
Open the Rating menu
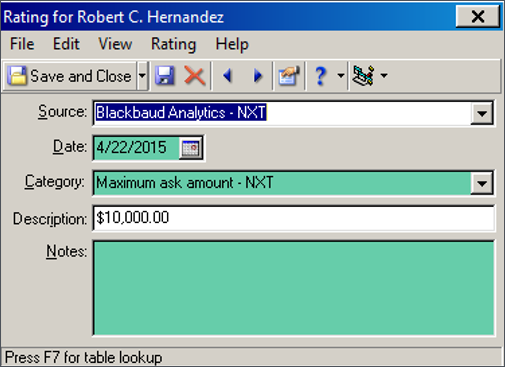point(173,44)
